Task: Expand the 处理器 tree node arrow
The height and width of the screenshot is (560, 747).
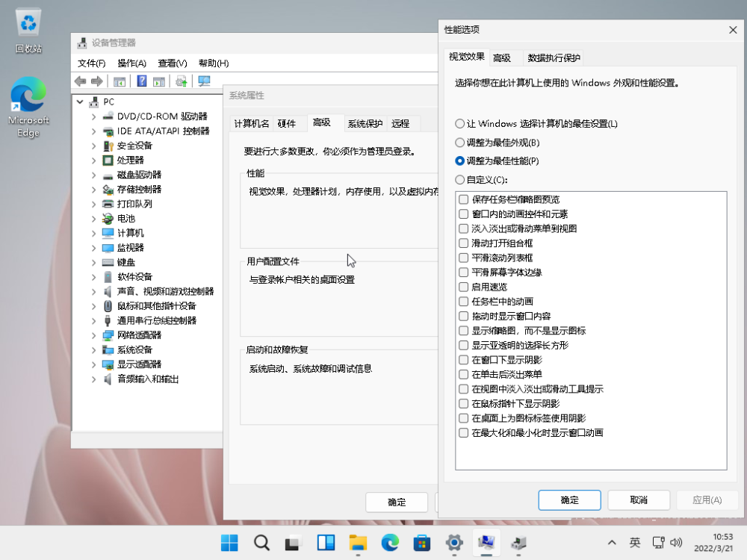Action: pyautogui.click(x=93, y=160)
